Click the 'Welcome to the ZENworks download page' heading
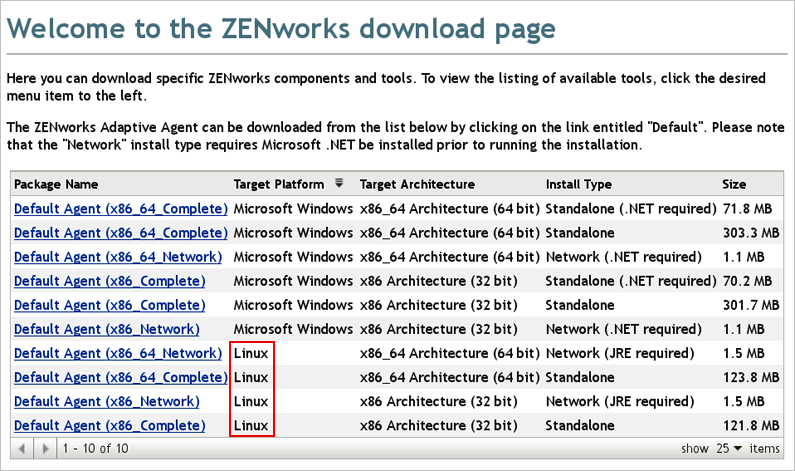Screen dimensions: 795x471 tap(281, 28)
